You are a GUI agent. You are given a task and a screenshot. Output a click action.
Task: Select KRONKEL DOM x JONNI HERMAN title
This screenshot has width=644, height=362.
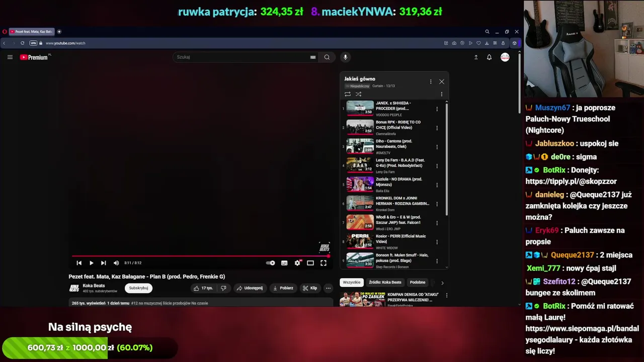[x=403, y=201]
